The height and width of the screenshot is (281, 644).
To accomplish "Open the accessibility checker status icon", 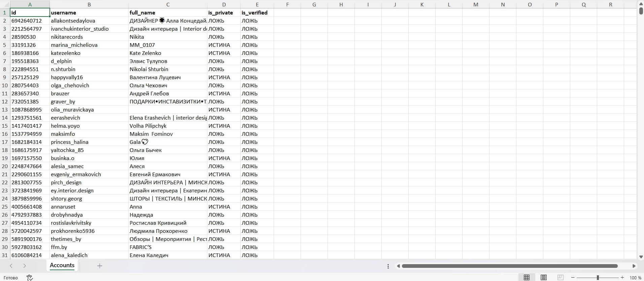I will pyautogui.click(x=30, y=278).
